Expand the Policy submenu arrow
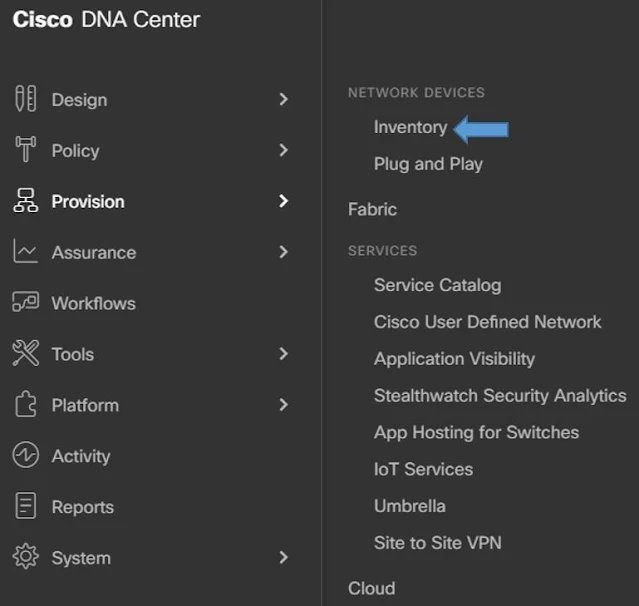 coord(283,150)
